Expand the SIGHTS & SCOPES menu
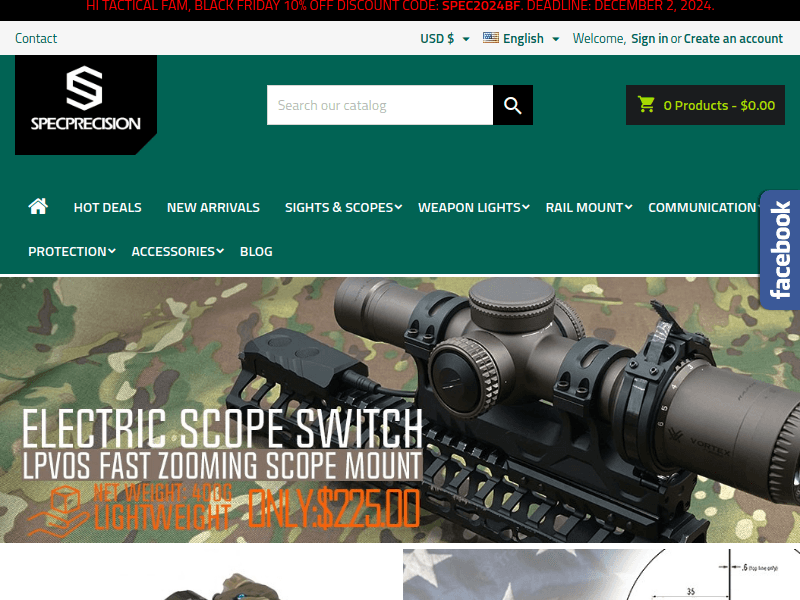 click(x=338, y=207)
